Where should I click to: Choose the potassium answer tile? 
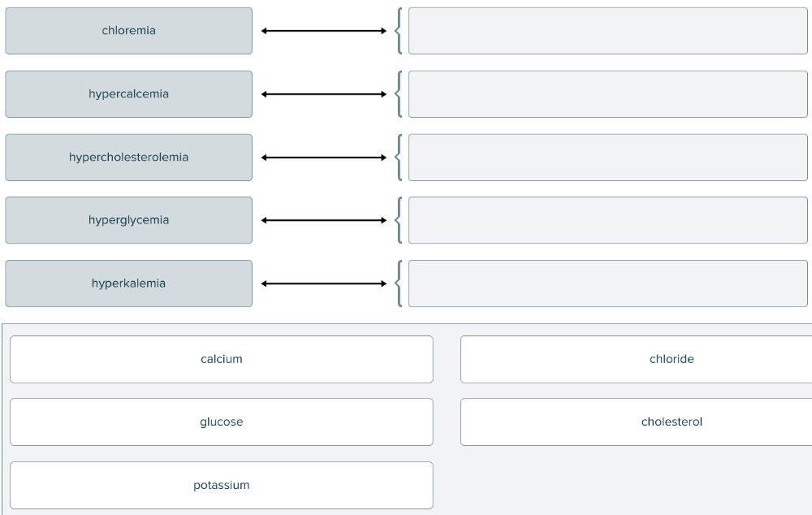(221, 485)
